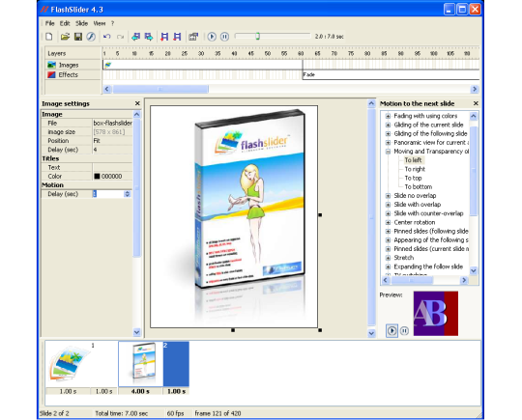This screenshot has height=420, width=522.
Task: Open the View menu
Action: click(100, 23)
